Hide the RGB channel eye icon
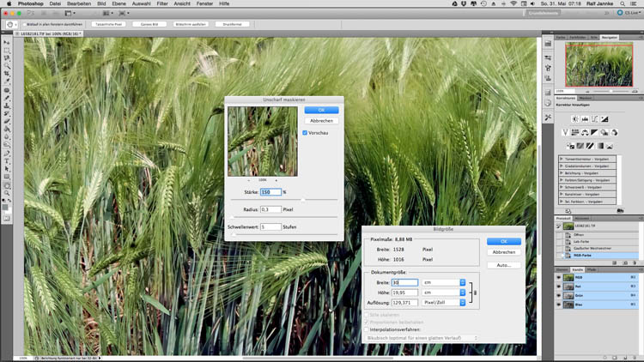 (559, 277)
